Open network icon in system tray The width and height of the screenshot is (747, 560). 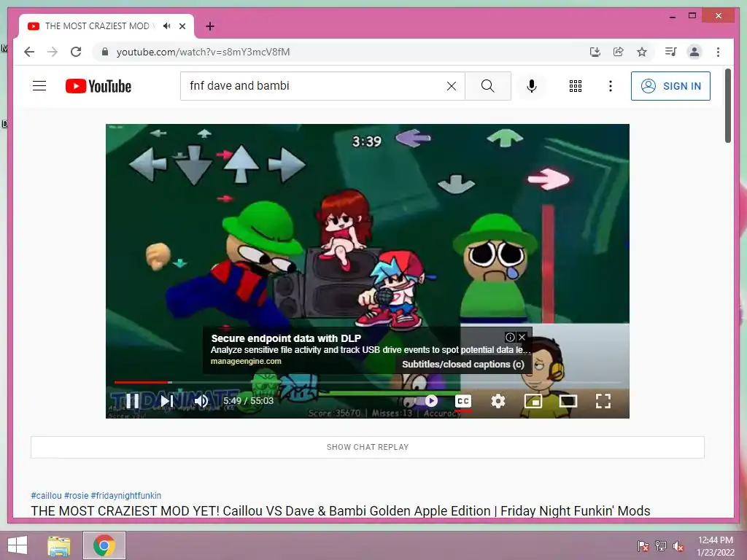661,546
